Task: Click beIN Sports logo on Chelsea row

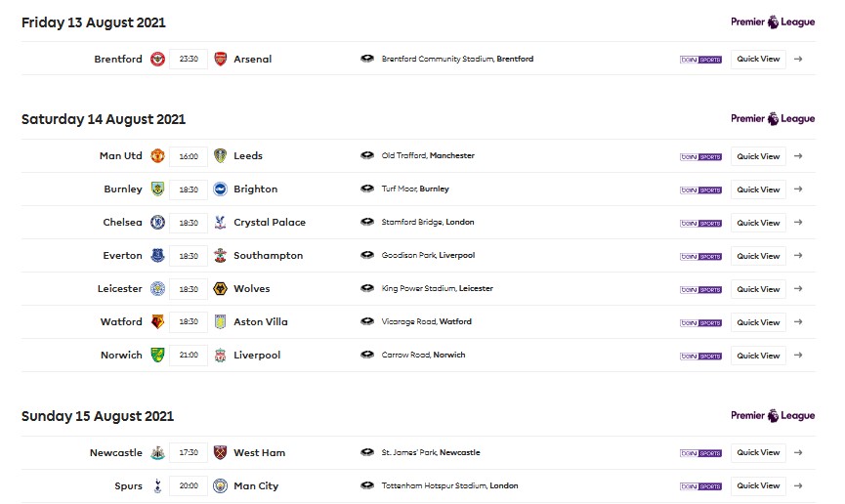Action: click(700, 223)
